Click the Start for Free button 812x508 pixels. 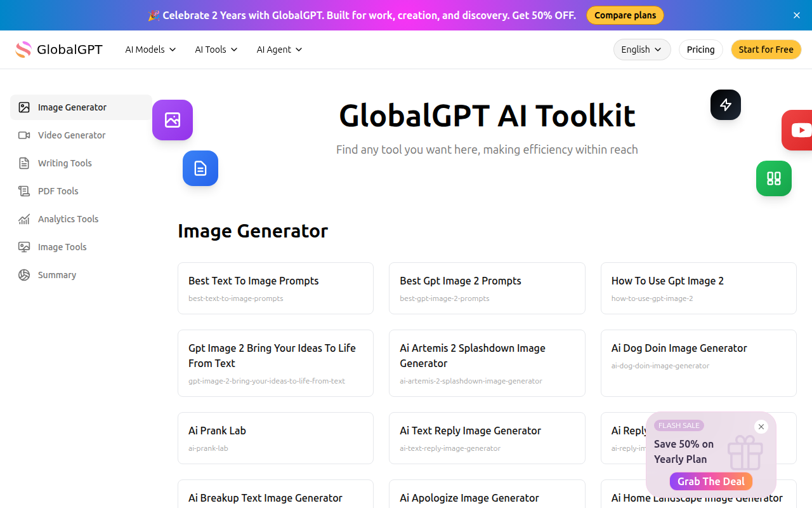pyautogui.click(x=766, y=50)
